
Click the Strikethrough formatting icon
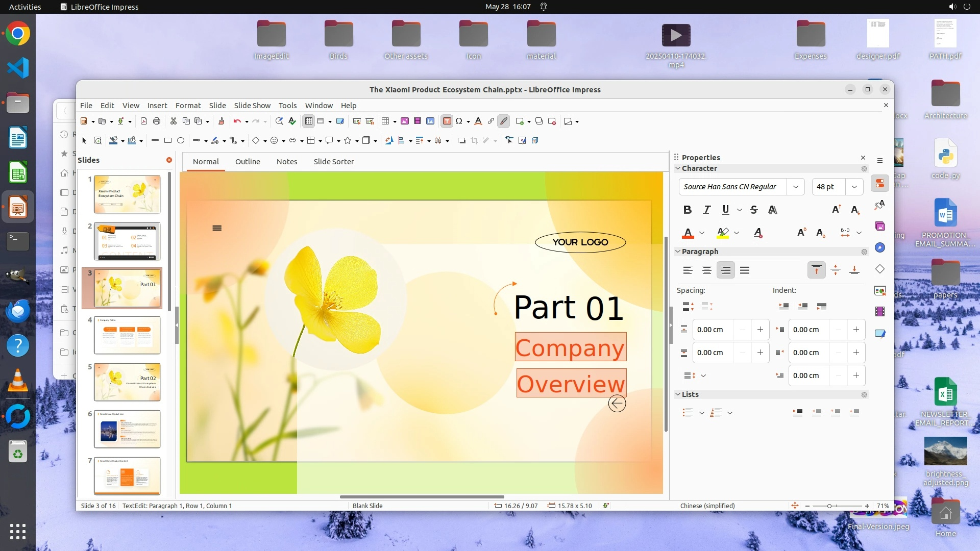point(754,210)
